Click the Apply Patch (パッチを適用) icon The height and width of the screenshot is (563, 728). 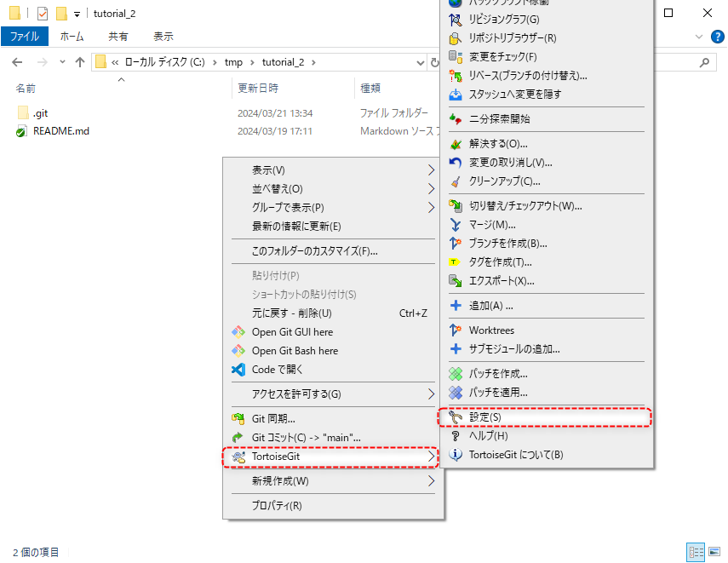coord(456,393)
